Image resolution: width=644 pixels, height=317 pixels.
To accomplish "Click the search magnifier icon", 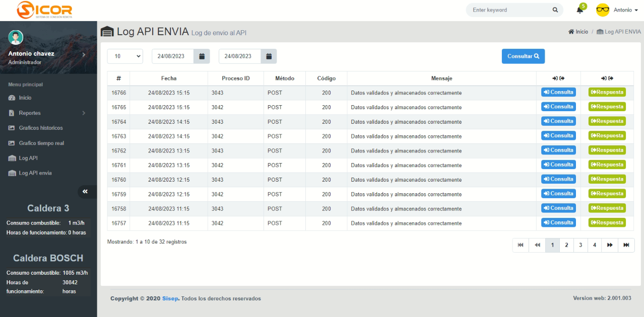I will coord(555,10).
